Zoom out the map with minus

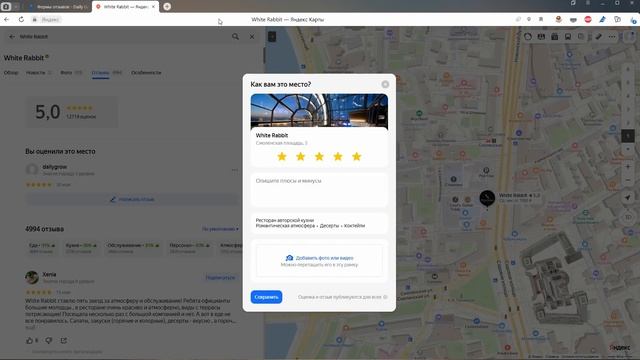[x=628, y=180]
